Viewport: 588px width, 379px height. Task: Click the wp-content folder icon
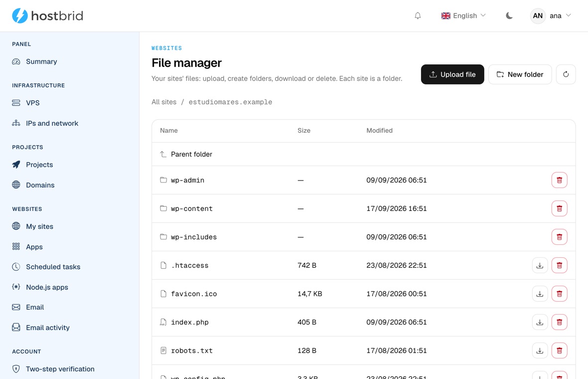(x=163, y=208)
